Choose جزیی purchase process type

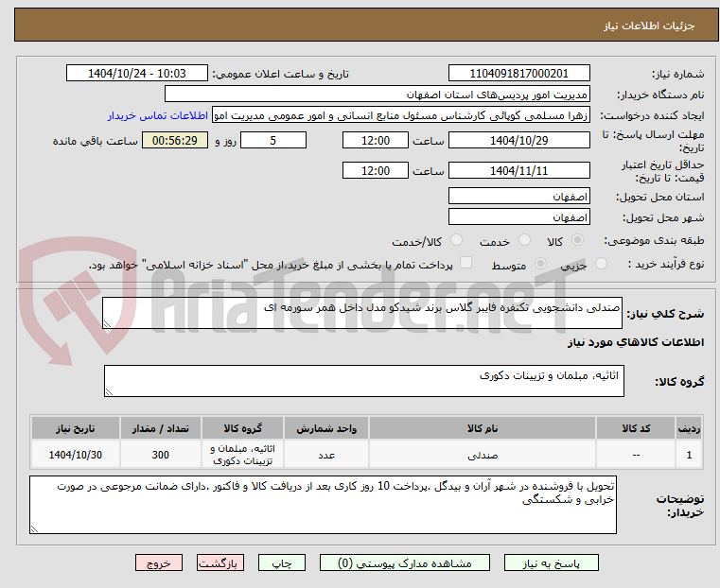[601, 263]
